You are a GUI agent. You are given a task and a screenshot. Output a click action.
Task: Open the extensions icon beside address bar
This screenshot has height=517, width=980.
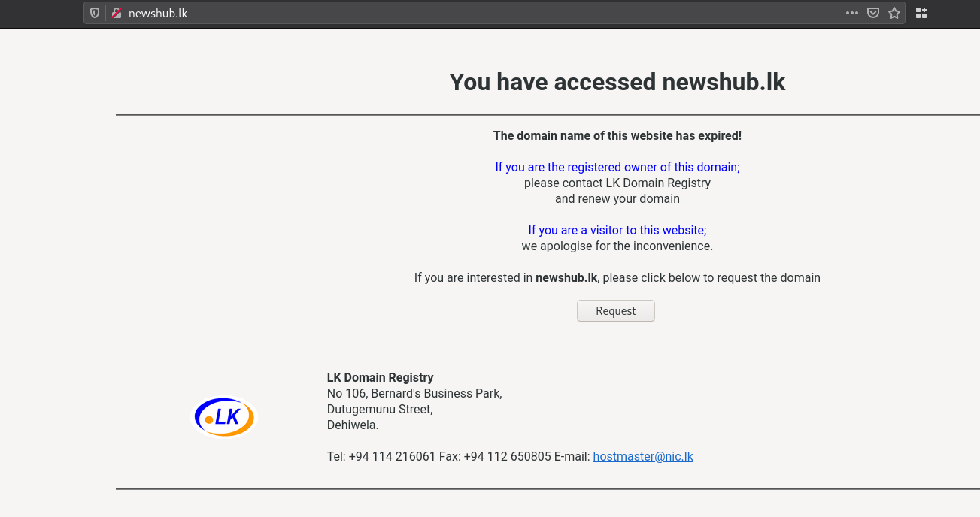(921, 13)
